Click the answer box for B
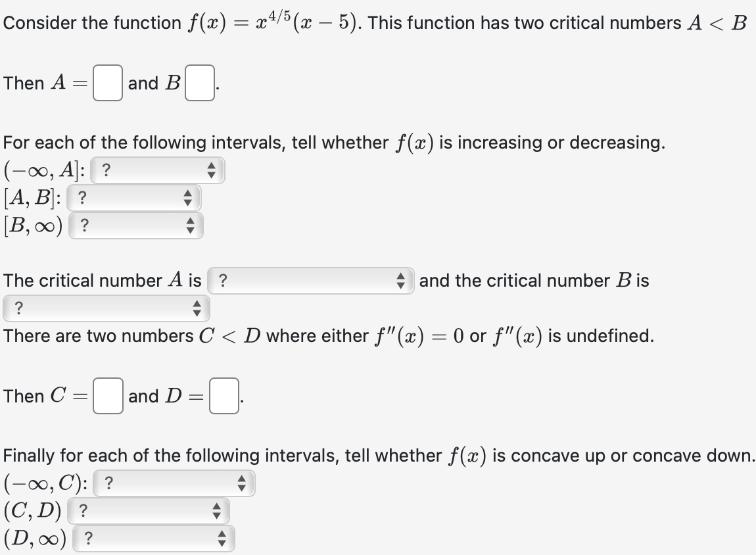Screen dimensions: 756x555 point(201,84)
